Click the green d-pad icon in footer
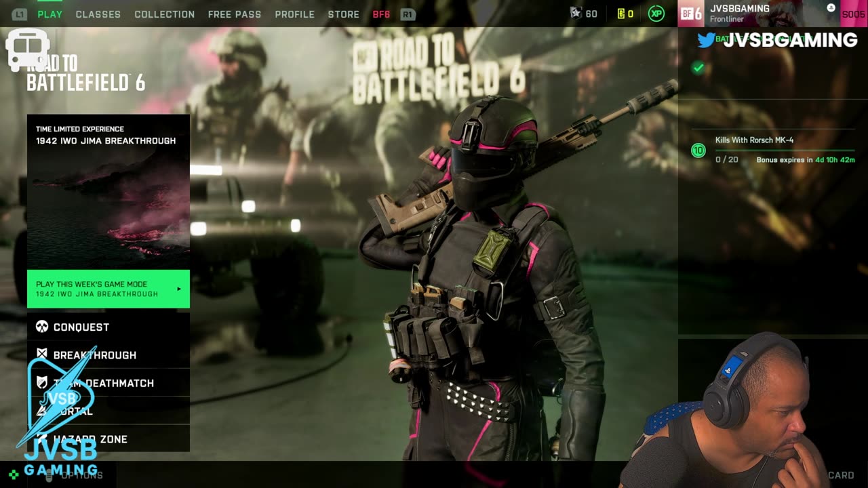This screenshot has width=868, height=488. (x=14, y=475)
